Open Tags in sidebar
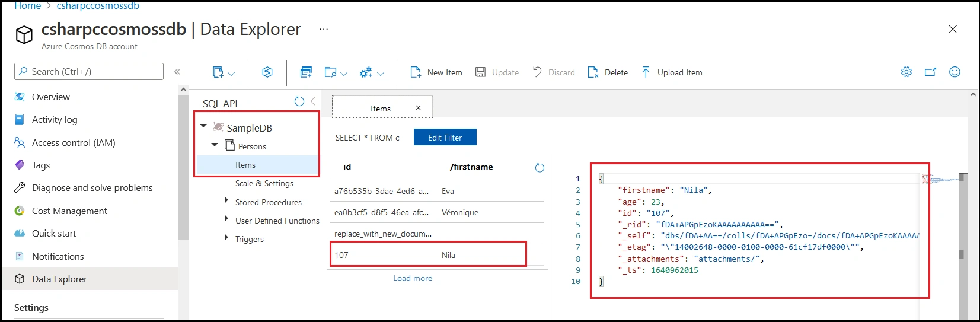980x322 pixels. [x=41, y=165]
